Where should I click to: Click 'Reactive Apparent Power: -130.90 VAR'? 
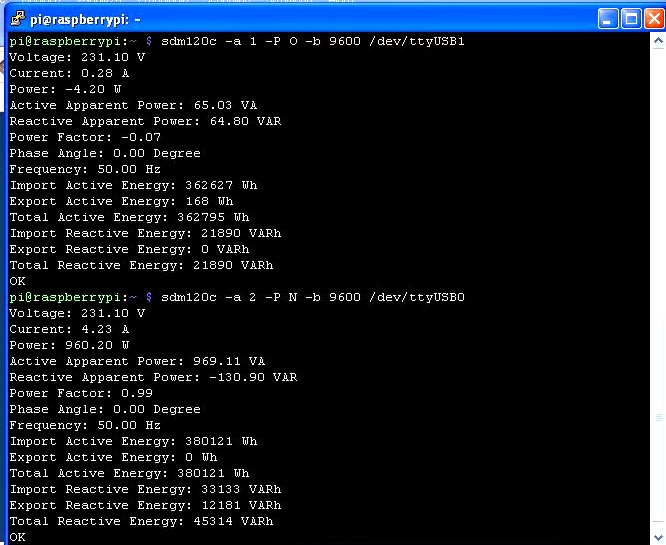(x=153, y=377)
